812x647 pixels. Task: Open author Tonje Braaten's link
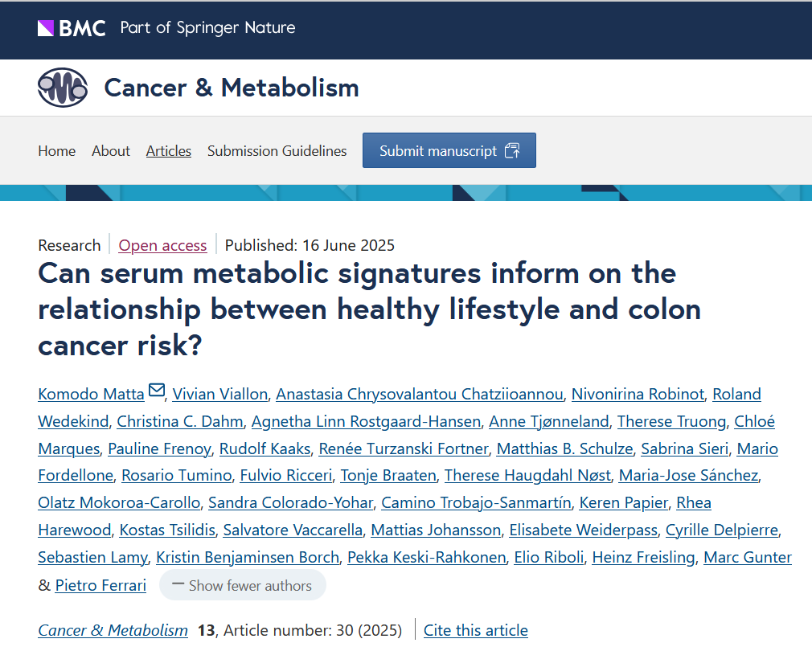click(x=388, y=476)
